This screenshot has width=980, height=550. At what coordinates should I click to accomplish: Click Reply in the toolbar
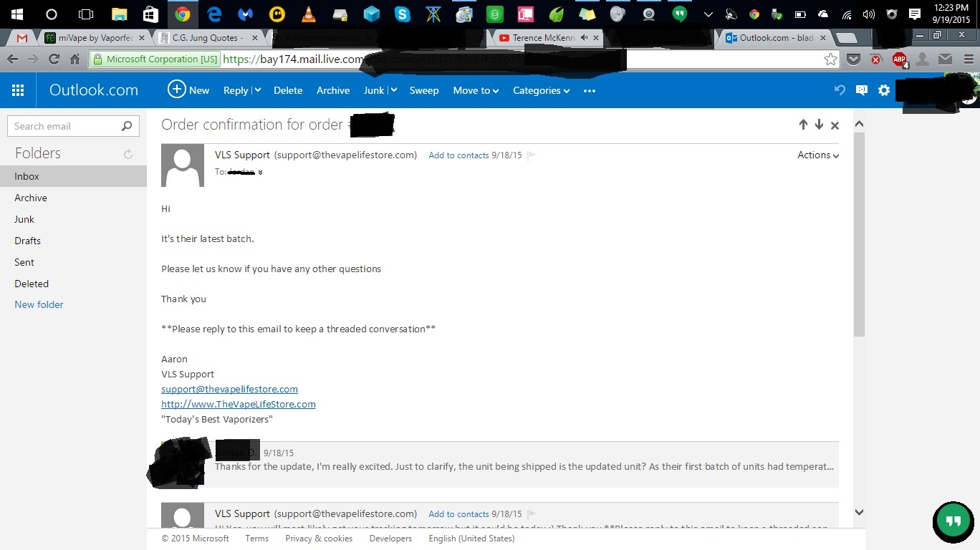[236, 90]
